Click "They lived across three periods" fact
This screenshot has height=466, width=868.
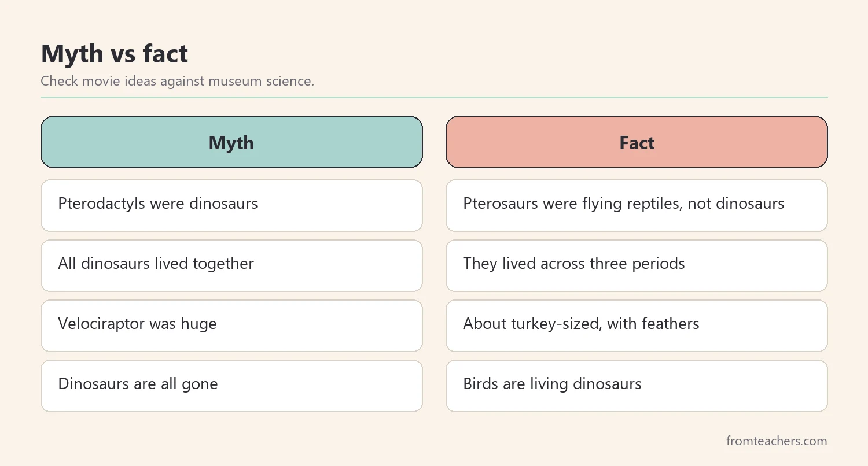pos(637,265)
